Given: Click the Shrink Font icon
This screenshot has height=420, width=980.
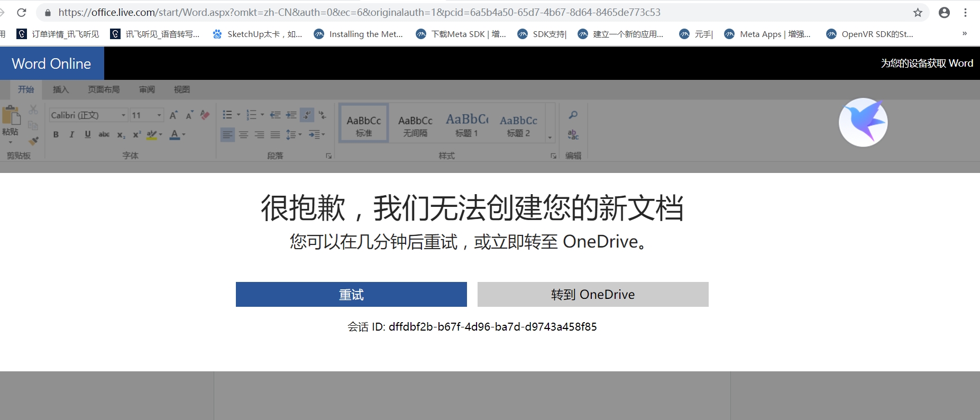Looking at the screenshot, I should 189,115.
